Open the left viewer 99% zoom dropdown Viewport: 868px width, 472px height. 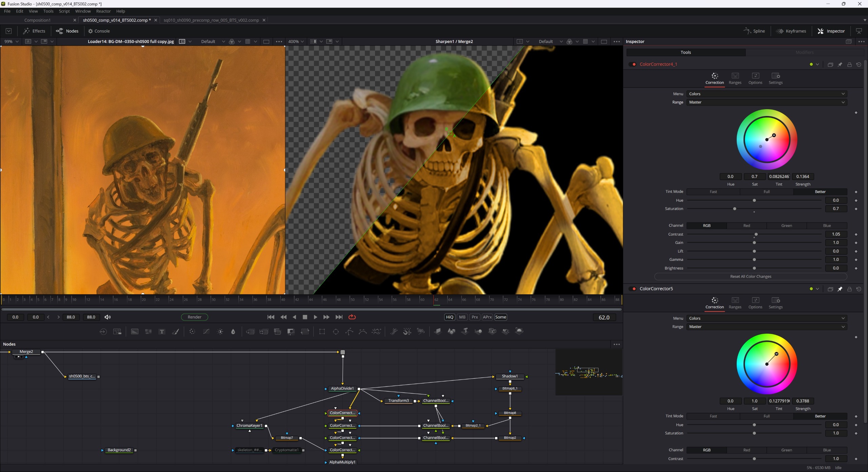pyautogui.click(x=11, y=42)
